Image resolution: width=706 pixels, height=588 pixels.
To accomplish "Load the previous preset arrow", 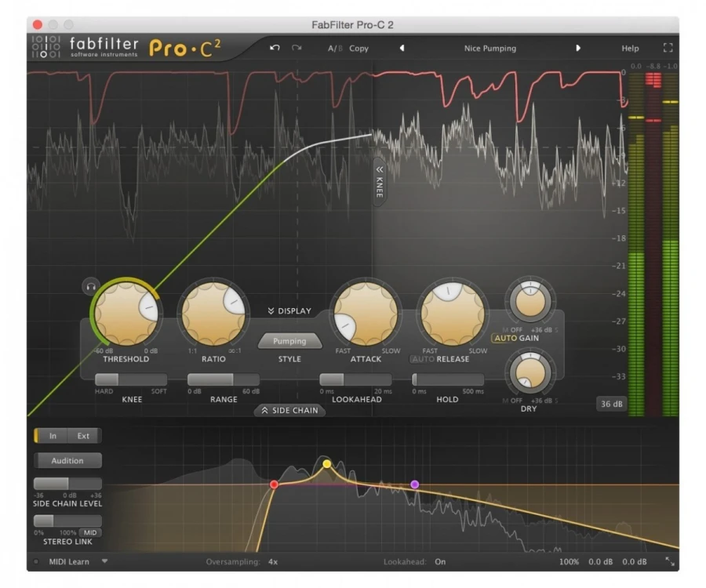I will pos(402,48).
